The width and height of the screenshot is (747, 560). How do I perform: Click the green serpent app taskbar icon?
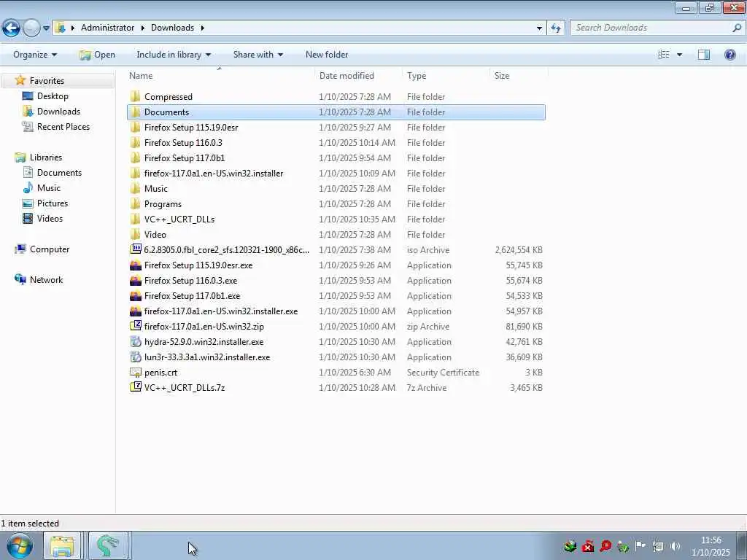(x=108, y=545)
